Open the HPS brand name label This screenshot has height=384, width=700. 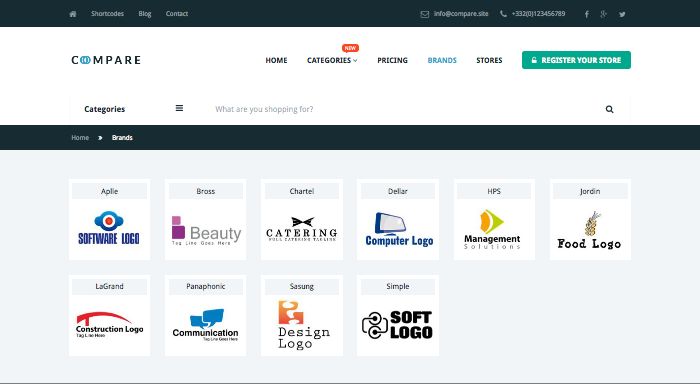(x=494, y=191)
